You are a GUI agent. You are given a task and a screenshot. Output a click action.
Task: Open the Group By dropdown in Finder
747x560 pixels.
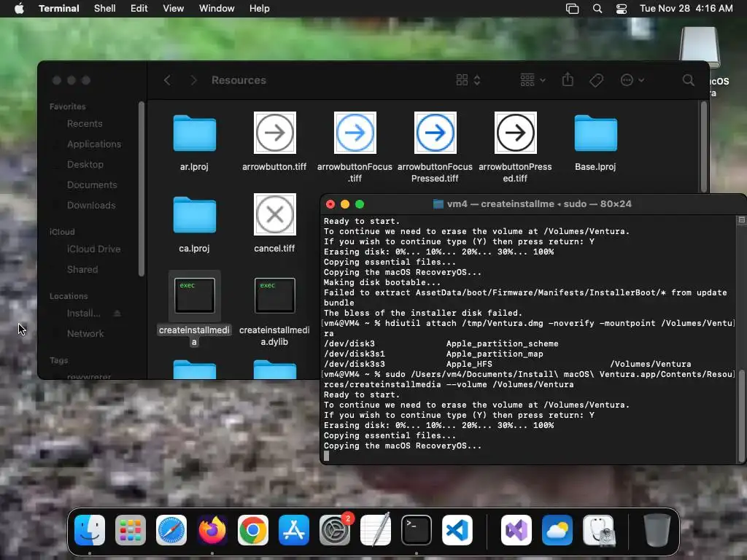click(533, 80)
